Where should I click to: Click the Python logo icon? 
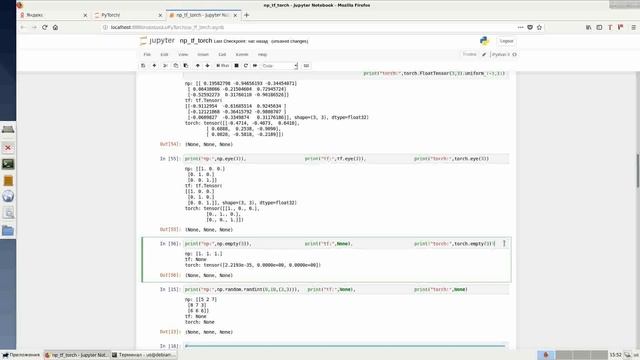point(484,41)
